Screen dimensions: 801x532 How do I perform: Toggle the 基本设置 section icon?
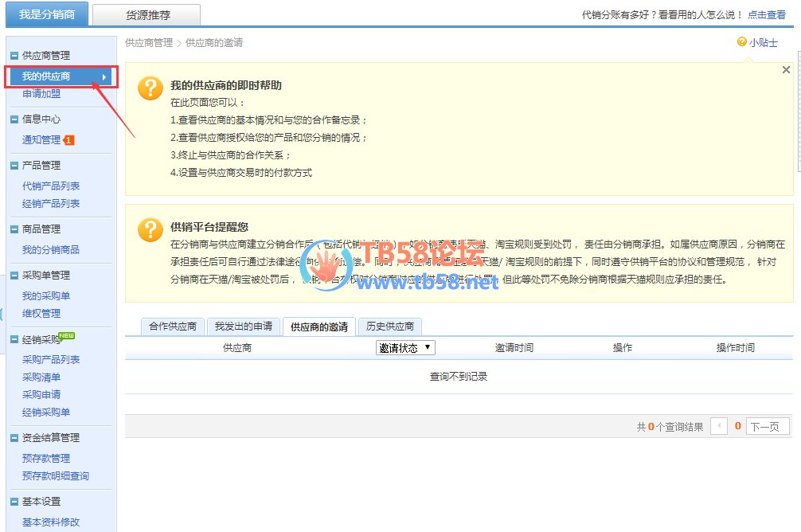[14, 502]
